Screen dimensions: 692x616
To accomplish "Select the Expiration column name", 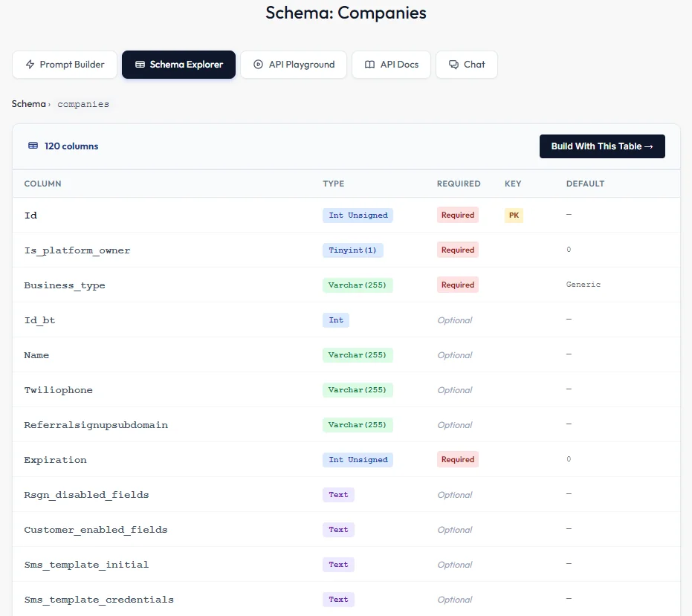I will tap(55, 460).
